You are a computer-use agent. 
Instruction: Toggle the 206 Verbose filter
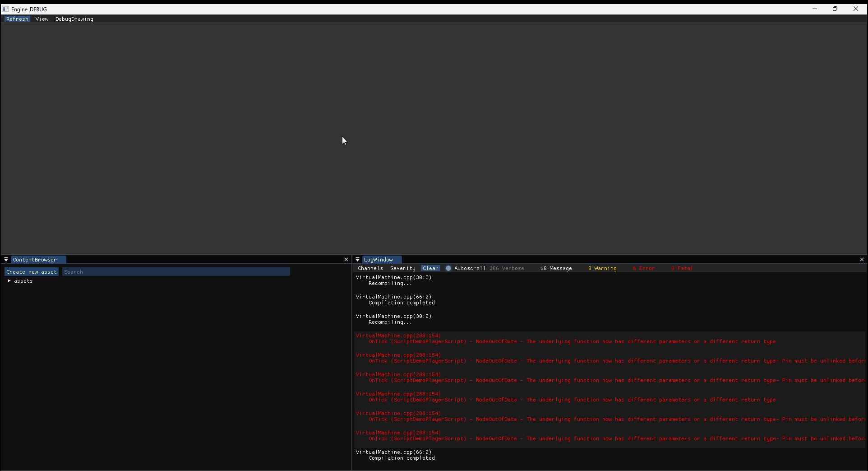click(x=507, y=268)
